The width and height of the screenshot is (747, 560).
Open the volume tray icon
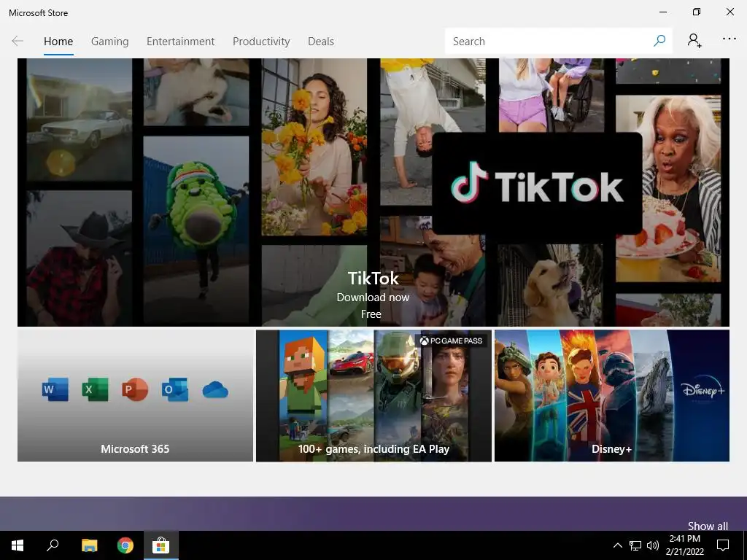pos(653,545)
